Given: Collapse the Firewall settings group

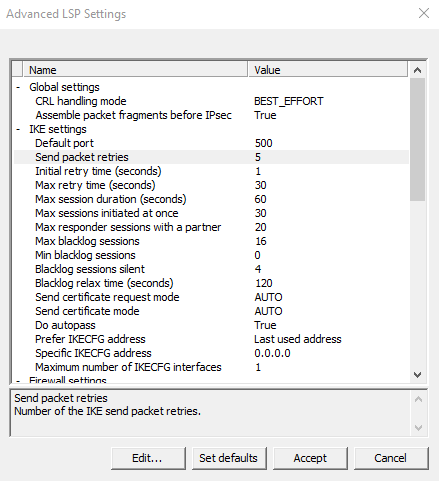Looking at the screenshot, I should [x=18, y=380].
